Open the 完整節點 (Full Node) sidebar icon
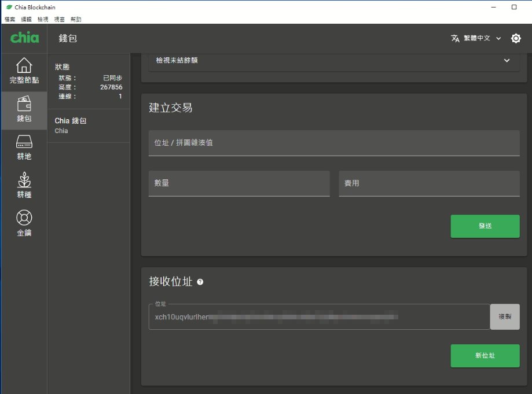The width and height of the screenshot is (532, 394). (x=24, y=71)
